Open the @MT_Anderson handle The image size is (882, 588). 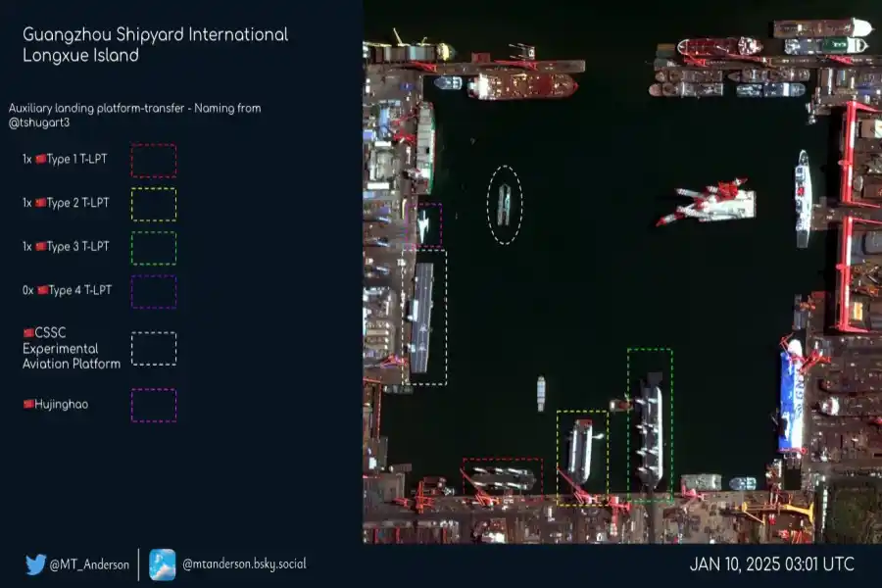click(x=90, y=565)
